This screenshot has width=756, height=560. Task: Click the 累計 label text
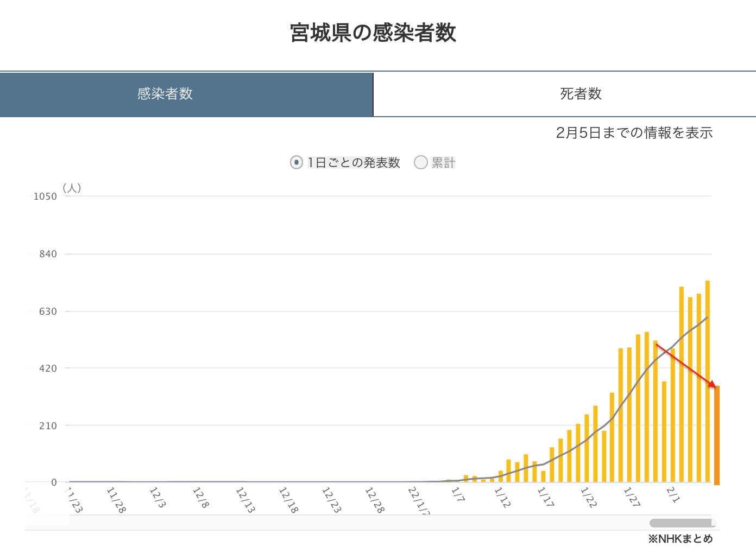[x=443, y=163]
